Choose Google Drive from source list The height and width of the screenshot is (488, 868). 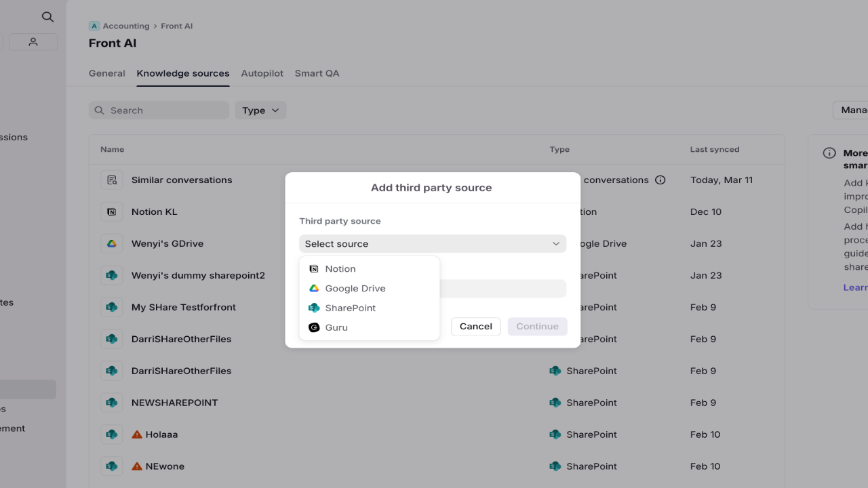(370, 288)
